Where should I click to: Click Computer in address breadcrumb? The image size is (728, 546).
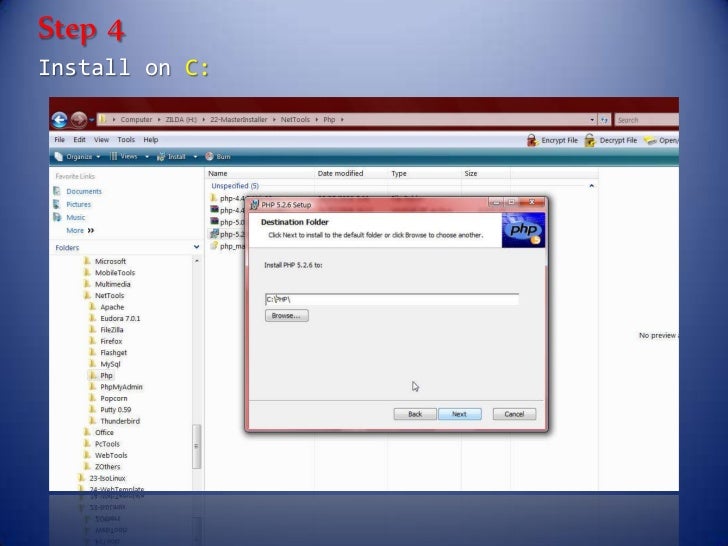point(136,120)
